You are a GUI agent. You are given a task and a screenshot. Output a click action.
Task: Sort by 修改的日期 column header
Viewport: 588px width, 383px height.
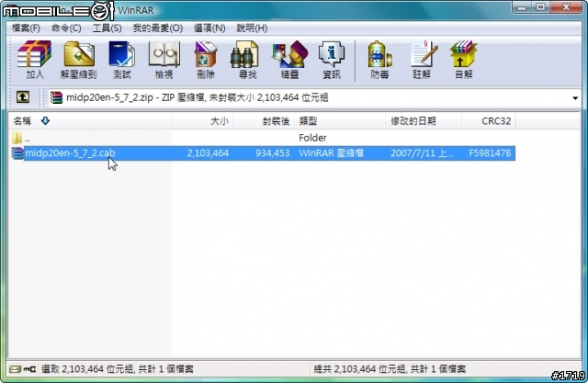tap(424, 121)
